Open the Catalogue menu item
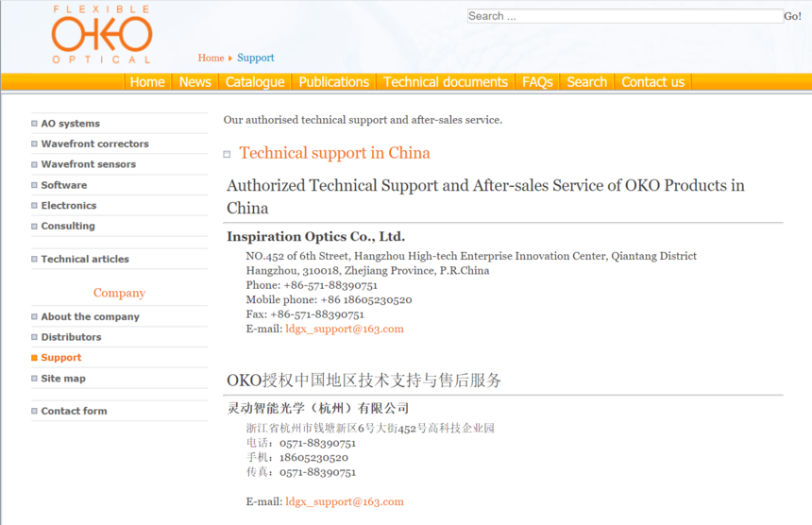This screenshot has height=525, width=812. pos(255,82)
